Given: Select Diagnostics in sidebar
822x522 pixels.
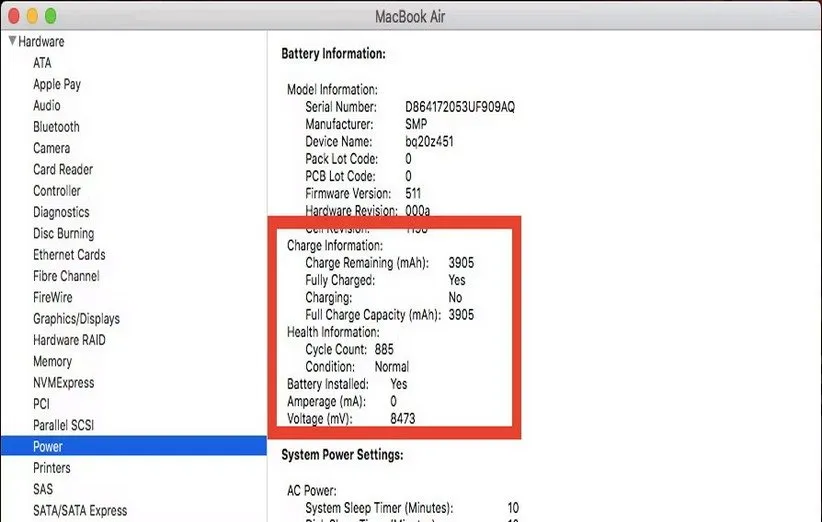Looking at the screenshot, I should [61, 212].
